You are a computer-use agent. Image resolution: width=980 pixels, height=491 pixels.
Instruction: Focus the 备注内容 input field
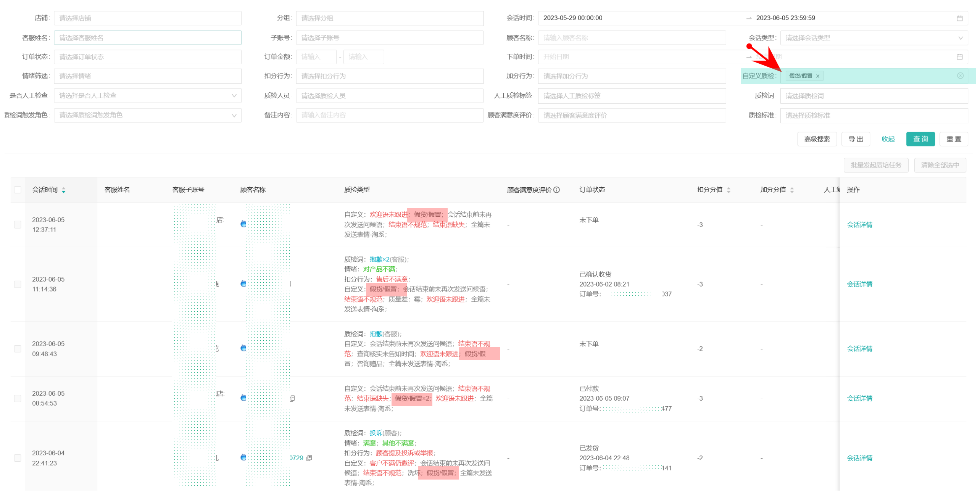click(390, 115)
